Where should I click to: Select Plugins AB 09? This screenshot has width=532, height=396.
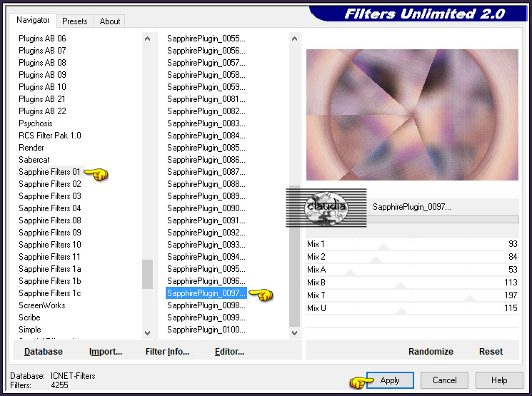(42, 75)
